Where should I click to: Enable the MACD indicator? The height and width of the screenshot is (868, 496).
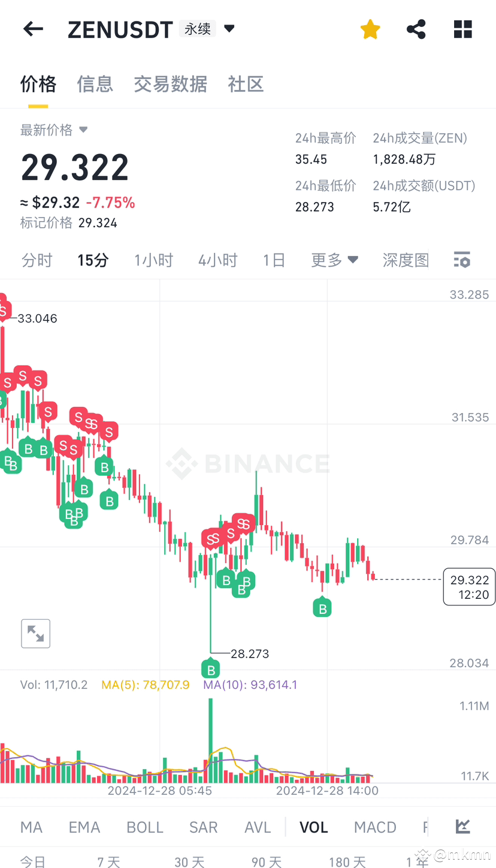(375, 827)
